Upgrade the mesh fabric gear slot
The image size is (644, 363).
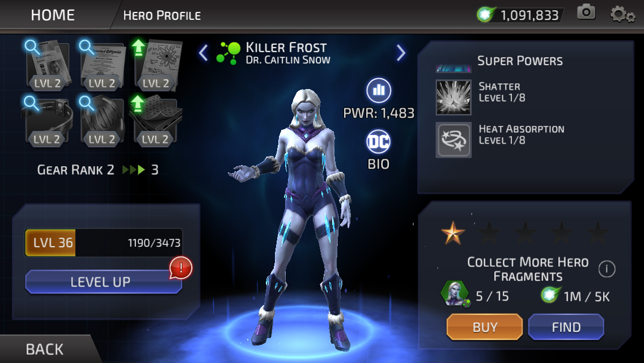click(x=155, y=120)
